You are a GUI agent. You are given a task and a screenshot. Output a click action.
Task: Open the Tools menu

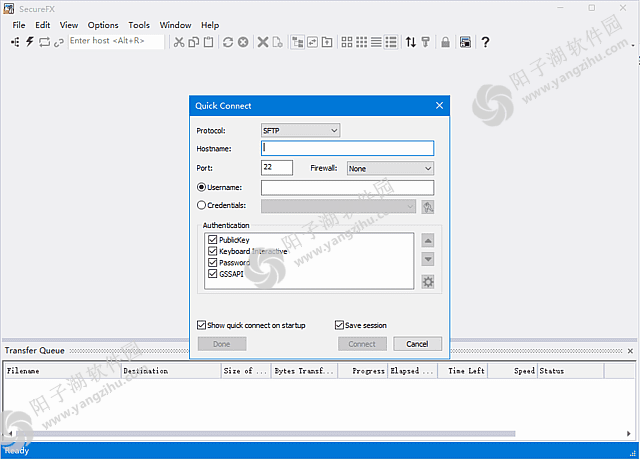tap(139, 25)
